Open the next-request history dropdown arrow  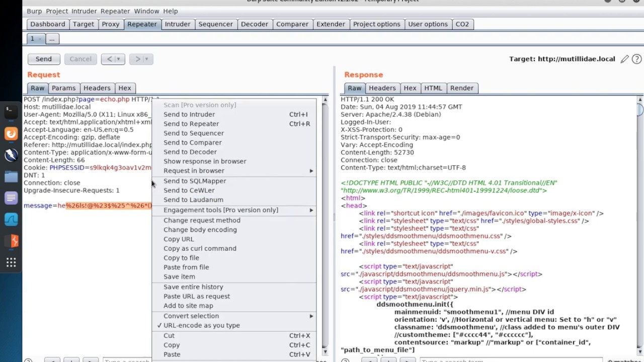pos(147,59)
